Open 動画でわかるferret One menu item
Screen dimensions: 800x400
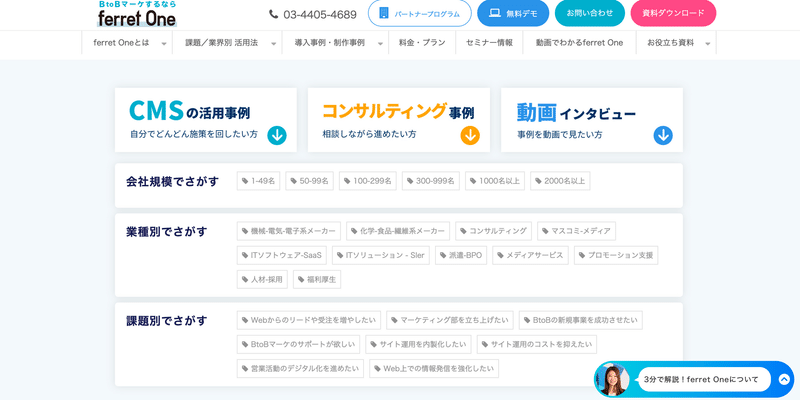[x=579, y=43]
